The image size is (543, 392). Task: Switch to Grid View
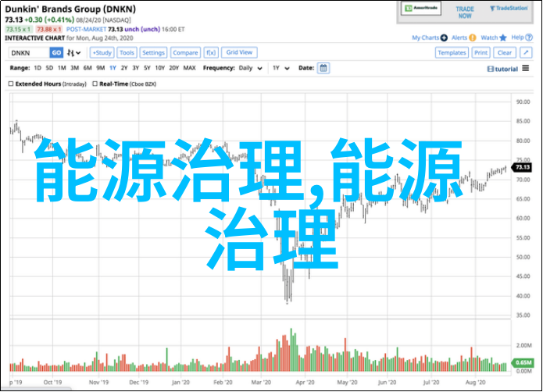tap(239, 52)
